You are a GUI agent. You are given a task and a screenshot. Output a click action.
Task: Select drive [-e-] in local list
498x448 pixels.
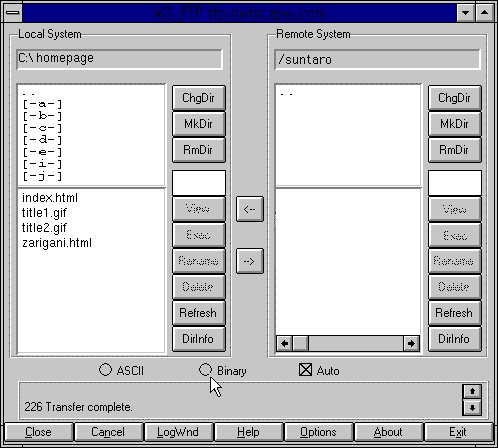(42, 152)
